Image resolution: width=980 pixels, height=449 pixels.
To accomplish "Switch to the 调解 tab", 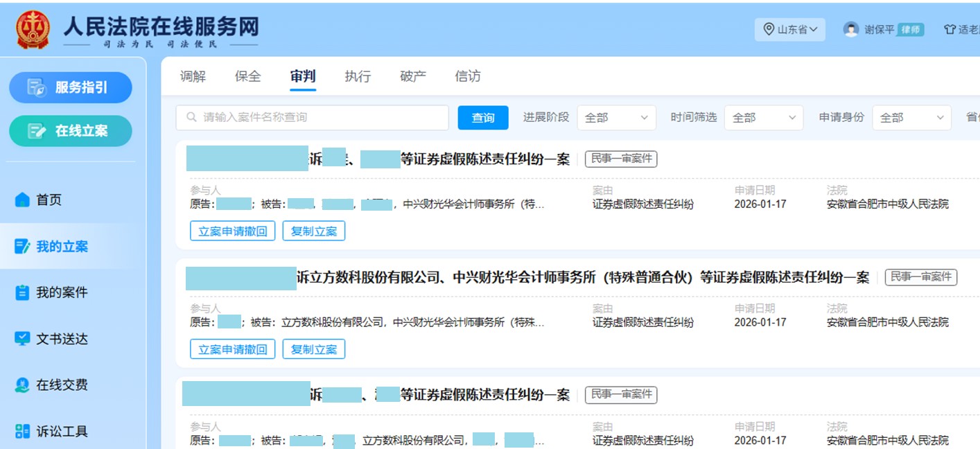I will pyautogui.click(x=193, y=76).
